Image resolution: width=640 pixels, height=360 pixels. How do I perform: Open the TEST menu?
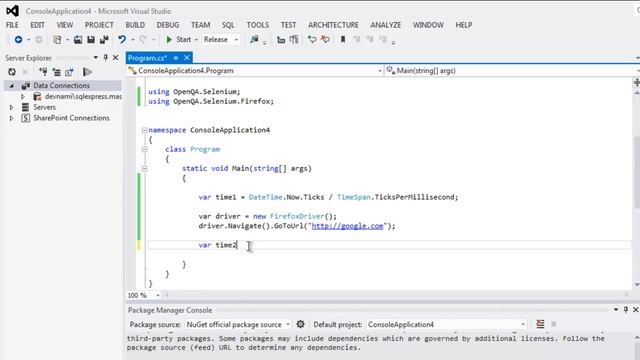point(289,25)
